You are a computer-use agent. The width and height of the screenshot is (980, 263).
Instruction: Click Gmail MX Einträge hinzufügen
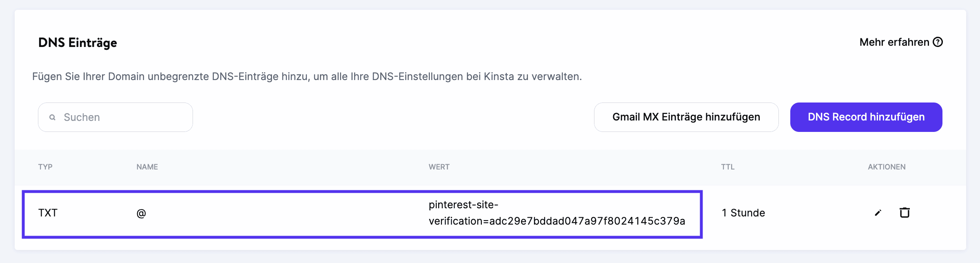(x=685, y=117)
